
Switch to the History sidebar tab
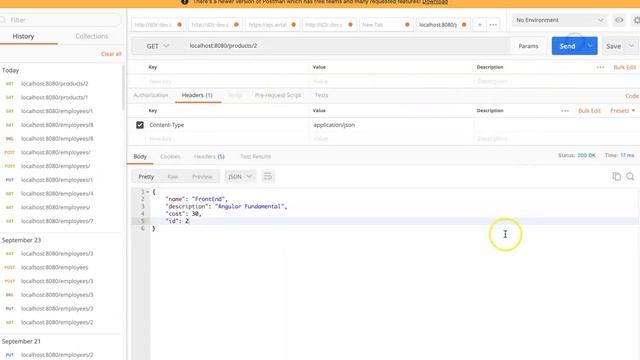23,36
